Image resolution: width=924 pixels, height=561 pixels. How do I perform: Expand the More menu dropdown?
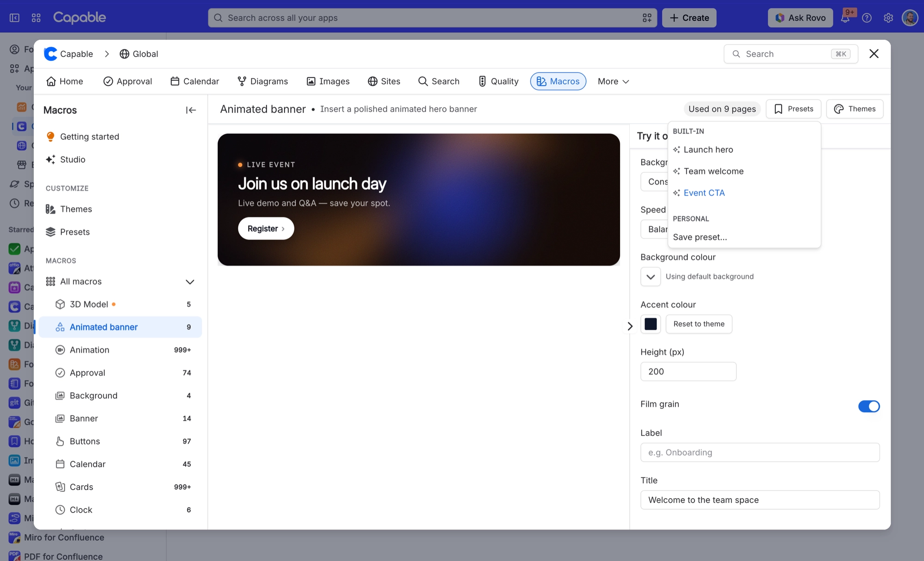[x=613, y=81]
